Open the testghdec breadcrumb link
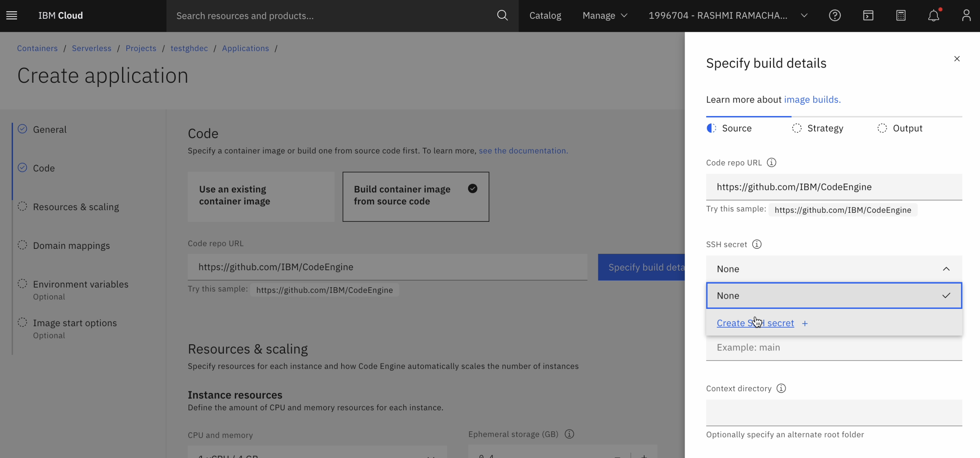 (x=189, y=48)
